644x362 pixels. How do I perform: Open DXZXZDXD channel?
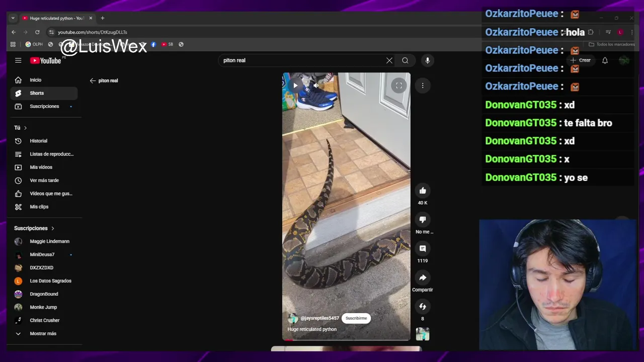pos(44,267)
